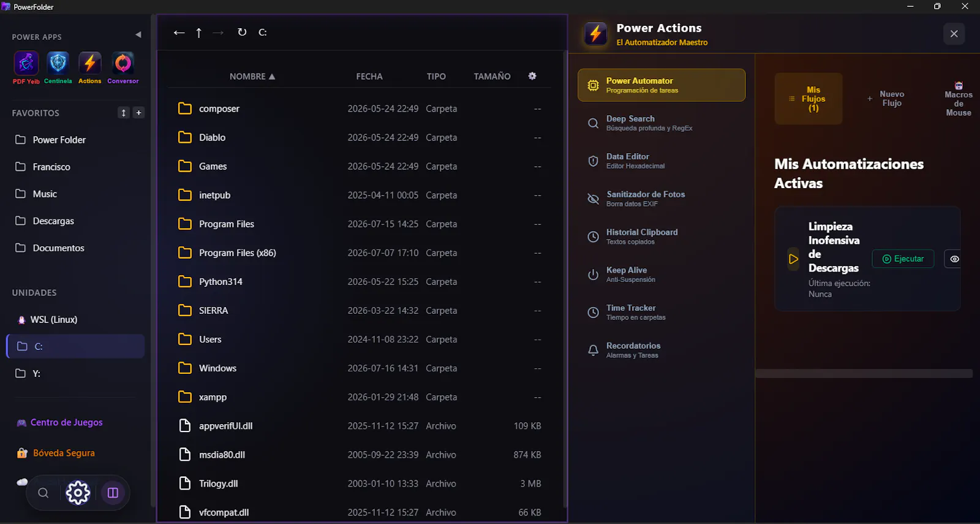Sort files by TIPO column
The width and height of the screenshot is (980, 524).
click(436, 77)
